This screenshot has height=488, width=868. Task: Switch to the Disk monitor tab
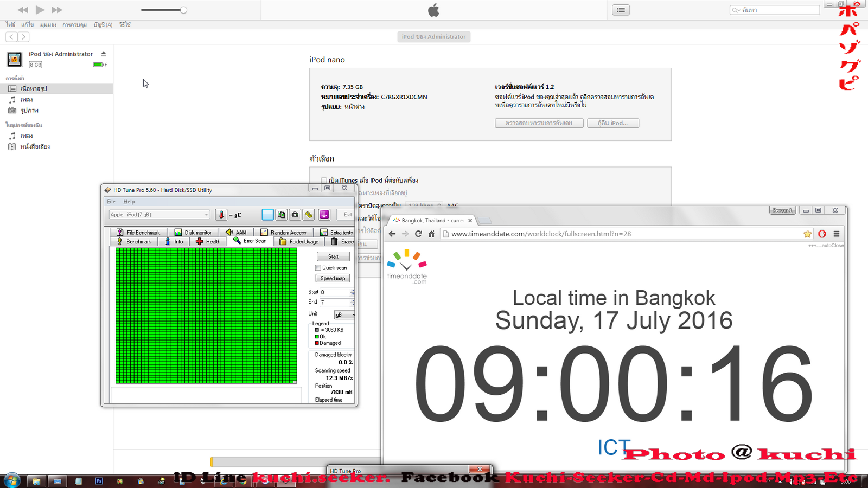pos(193,232)
